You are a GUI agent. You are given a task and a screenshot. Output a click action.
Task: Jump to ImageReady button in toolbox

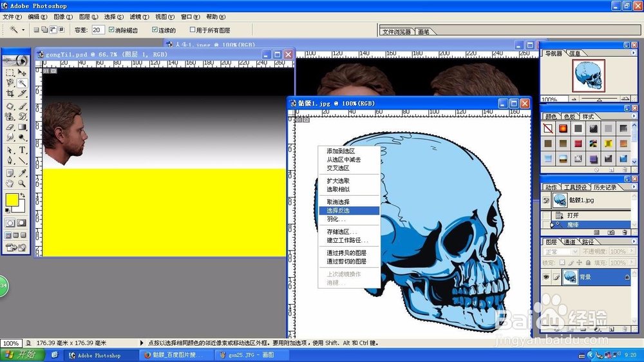[15, 247]
